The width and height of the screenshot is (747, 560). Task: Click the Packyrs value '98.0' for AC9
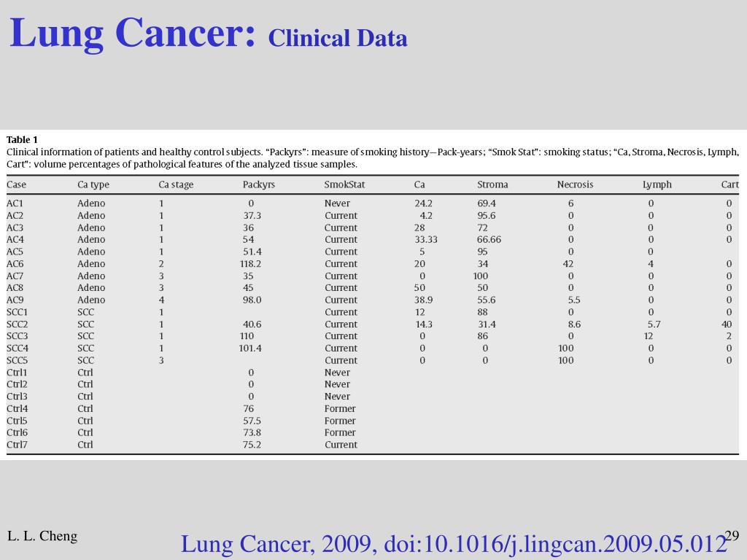(x=252, y=300)
